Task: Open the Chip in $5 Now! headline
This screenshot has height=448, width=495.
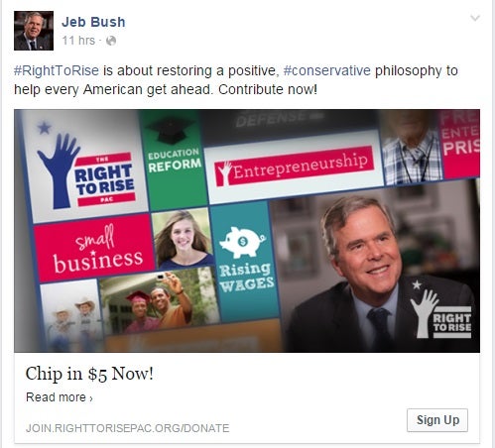Action: [x=89, y=374]
